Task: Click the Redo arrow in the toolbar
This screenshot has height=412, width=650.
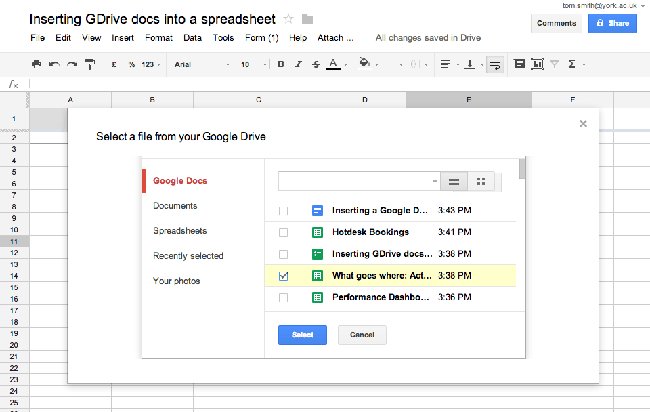Action: click(72, 64)
